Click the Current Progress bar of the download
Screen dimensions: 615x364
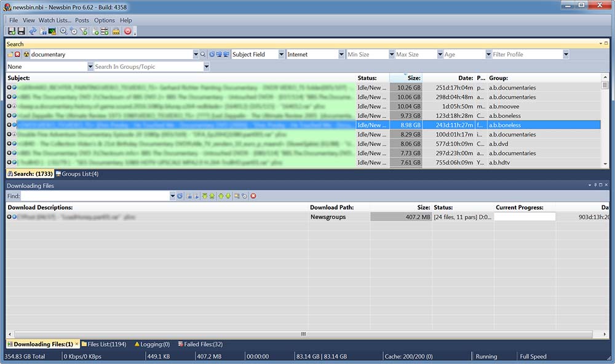click(x=525, y=216)
